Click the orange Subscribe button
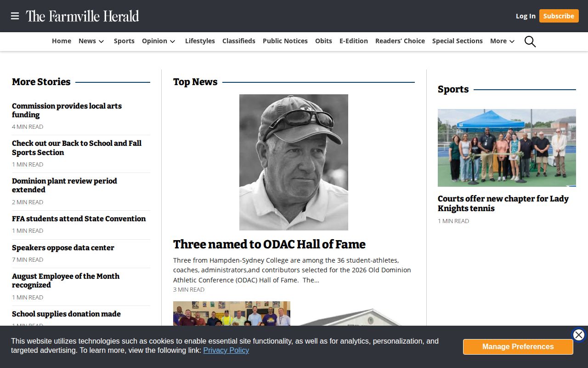 point(559,16)
